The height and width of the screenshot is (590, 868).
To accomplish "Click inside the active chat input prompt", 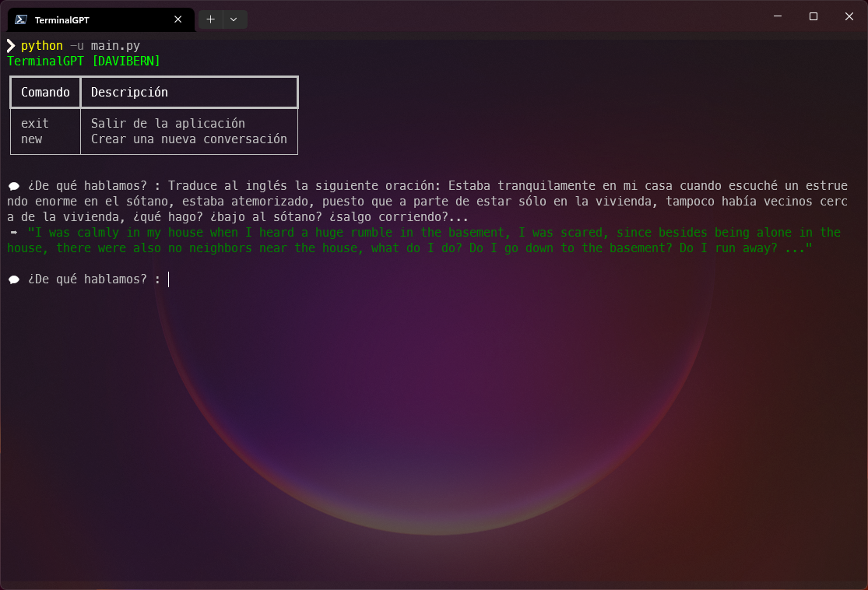I will [167, 279].
